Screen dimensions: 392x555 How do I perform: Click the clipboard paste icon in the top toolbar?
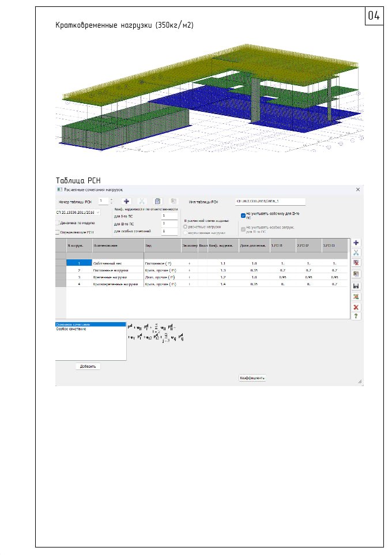click(x=157, y=201)
